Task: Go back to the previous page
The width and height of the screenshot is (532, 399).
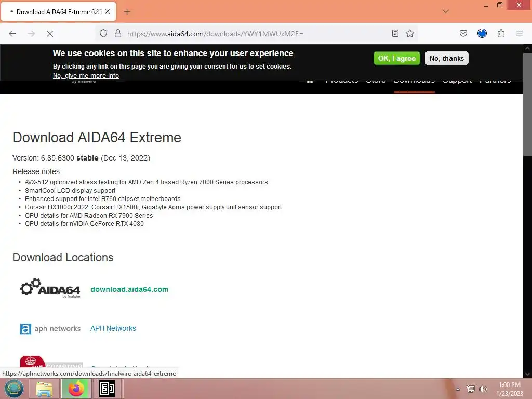Action: tap(12, 34)
